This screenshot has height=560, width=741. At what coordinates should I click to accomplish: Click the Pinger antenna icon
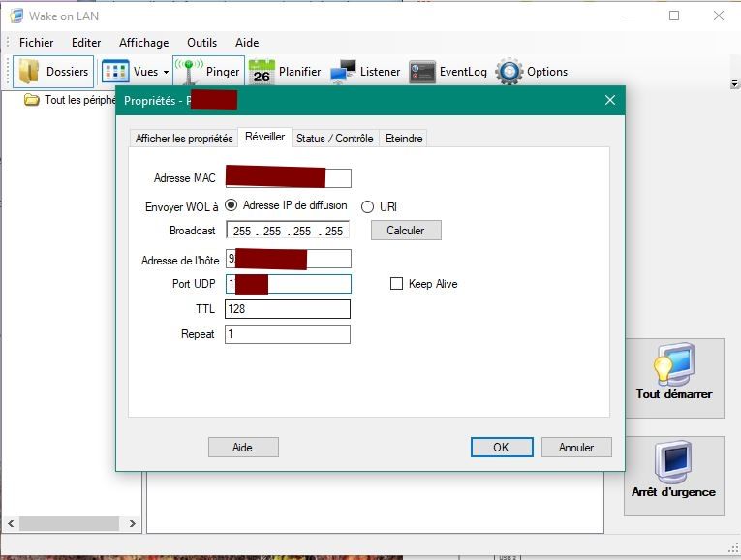[189, 72]
